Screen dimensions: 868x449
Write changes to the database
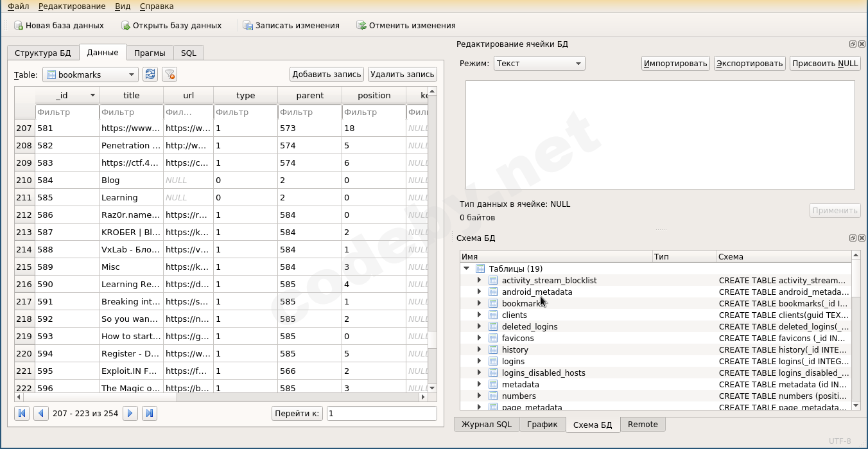291,26
